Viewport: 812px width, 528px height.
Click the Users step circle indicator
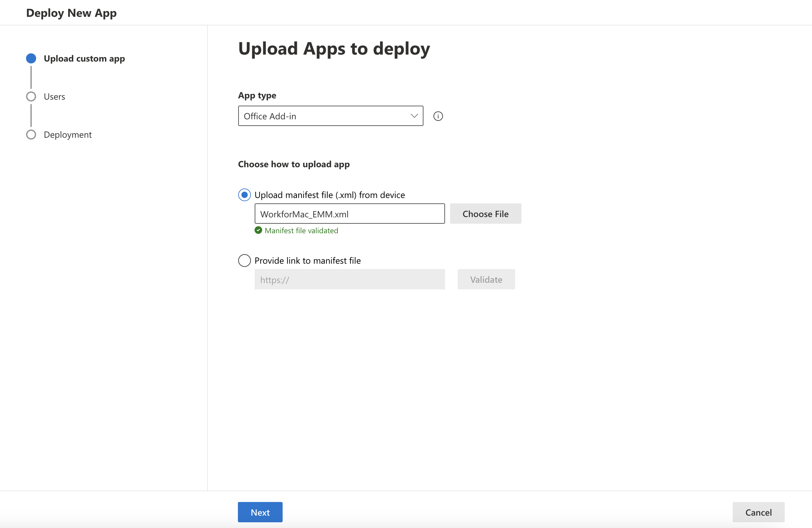point(31,96)
